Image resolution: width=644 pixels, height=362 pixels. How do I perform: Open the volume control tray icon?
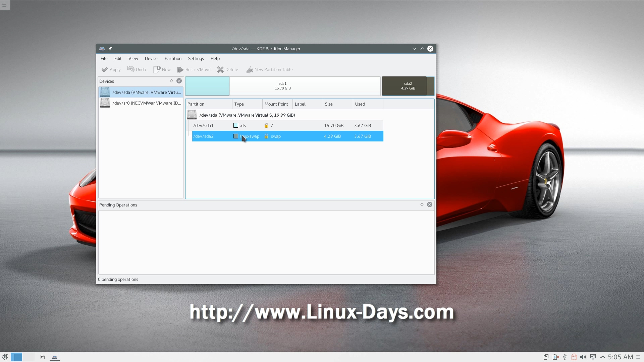pos(583,357)
